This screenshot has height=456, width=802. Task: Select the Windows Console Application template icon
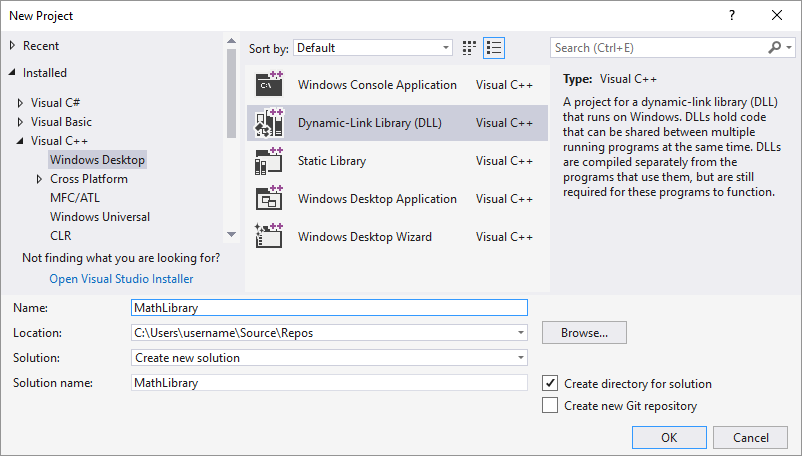click(270, 85)
